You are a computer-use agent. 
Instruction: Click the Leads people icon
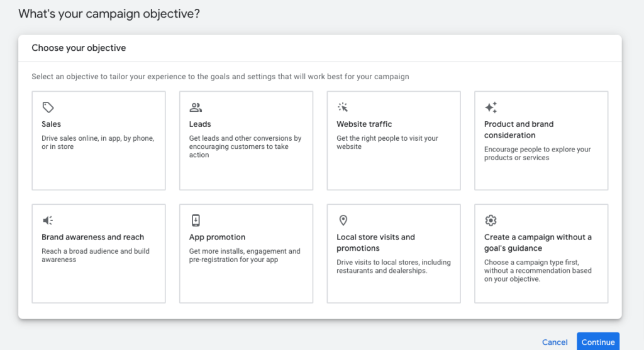(196, 107)
